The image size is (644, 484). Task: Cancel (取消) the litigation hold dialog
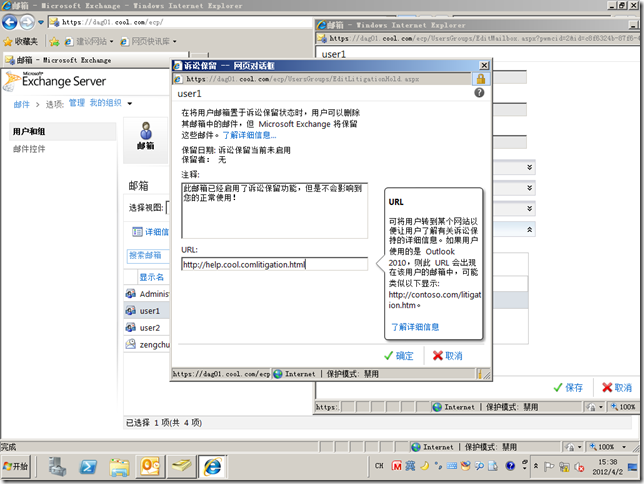pyautogui.click(x=446, y=355)
